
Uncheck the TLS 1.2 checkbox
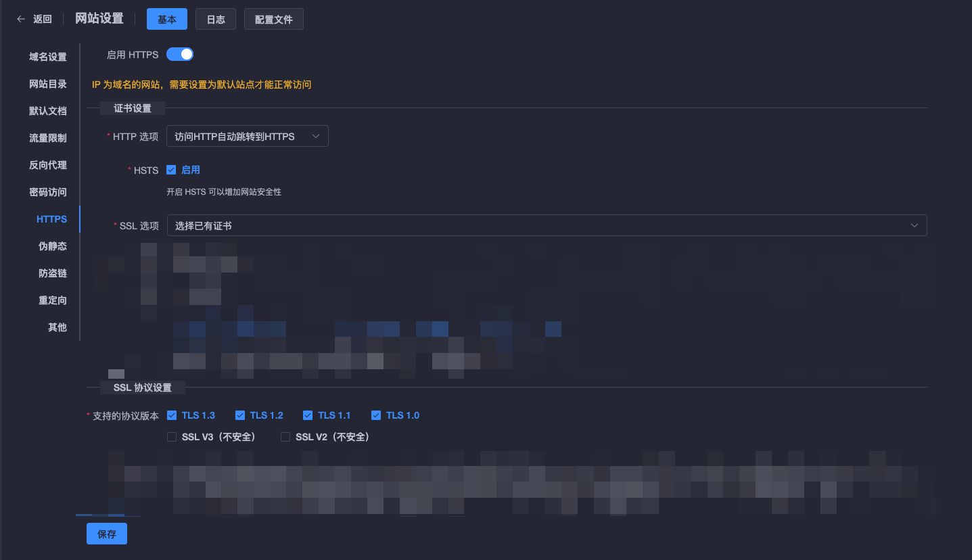(240, 415)
